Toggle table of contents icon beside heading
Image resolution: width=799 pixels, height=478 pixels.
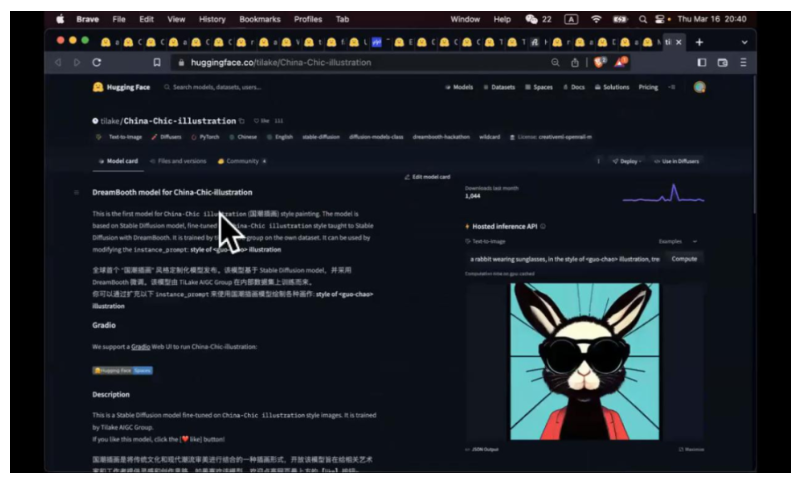click(x=76, y=193)
